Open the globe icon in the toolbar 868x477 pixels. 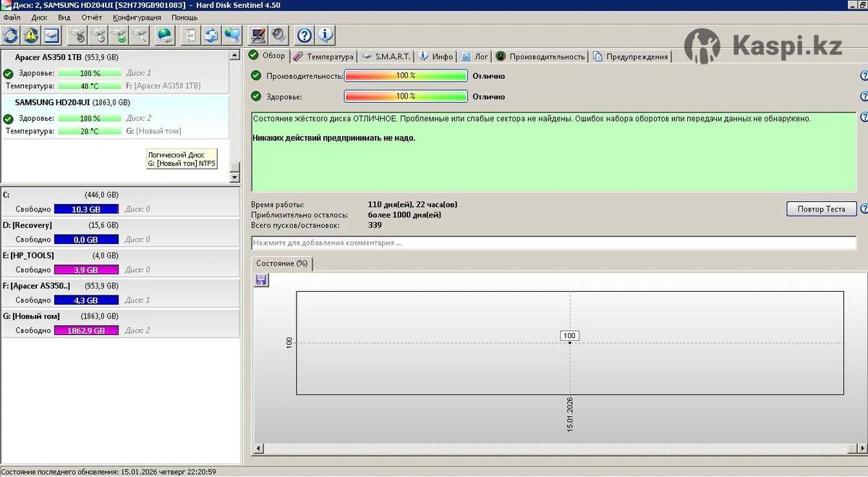point(165,35)
